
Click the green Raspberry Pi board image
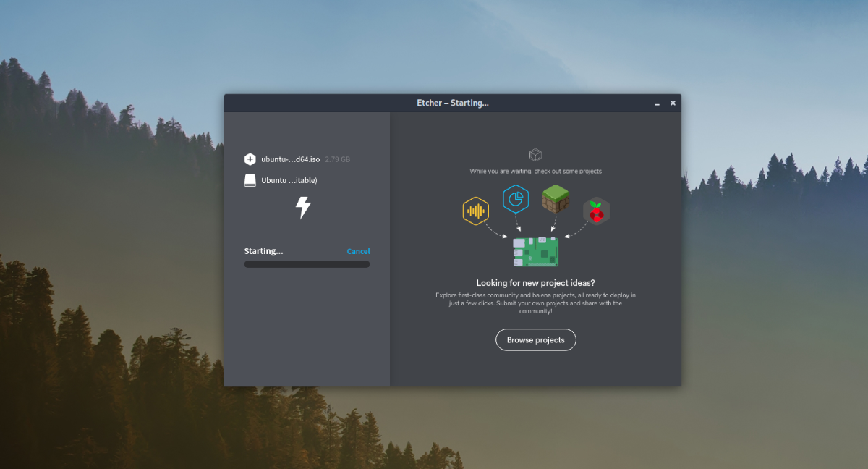[535, 252]
